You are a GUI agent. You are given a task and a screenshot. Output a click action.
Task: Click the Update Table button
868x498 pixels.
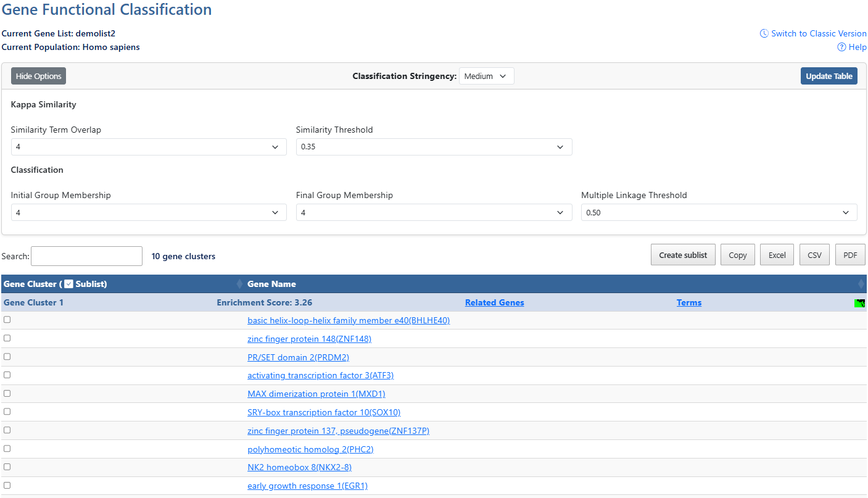(829, 76)
